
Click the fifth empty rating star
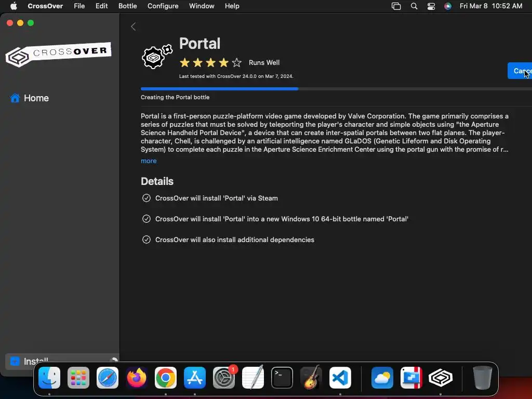(237, 63)
